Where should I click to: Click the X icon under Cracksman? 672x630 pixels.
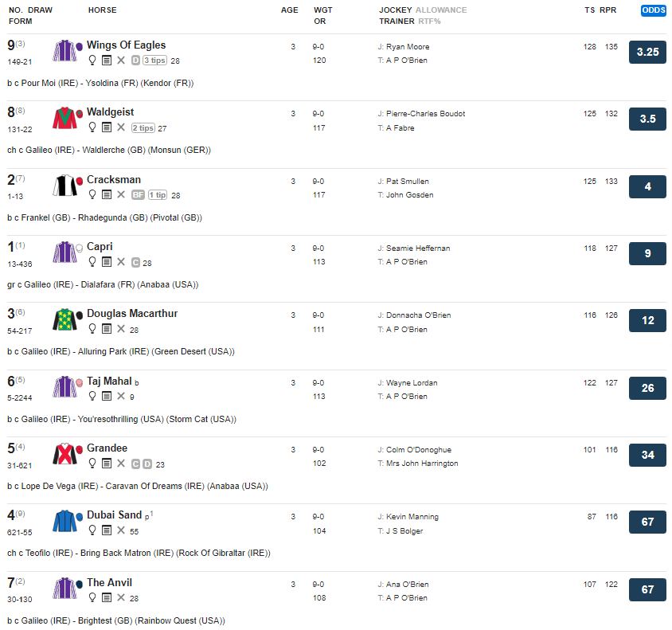121,195
